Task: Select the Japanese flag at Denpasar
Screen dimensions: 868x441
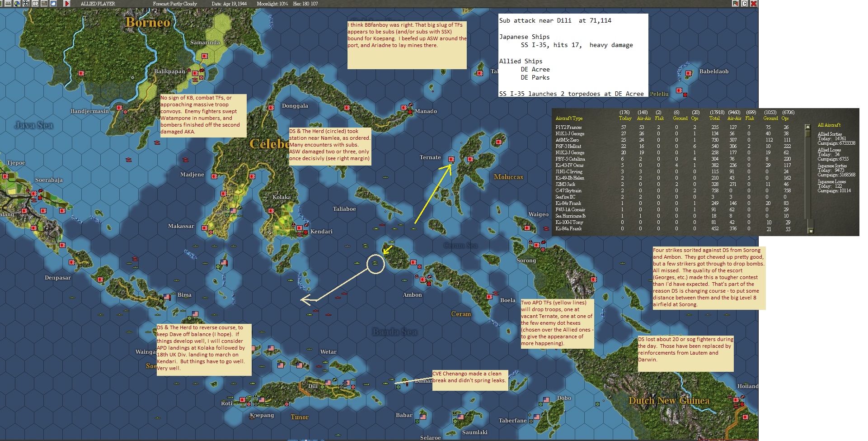Action: pos(71,262)
